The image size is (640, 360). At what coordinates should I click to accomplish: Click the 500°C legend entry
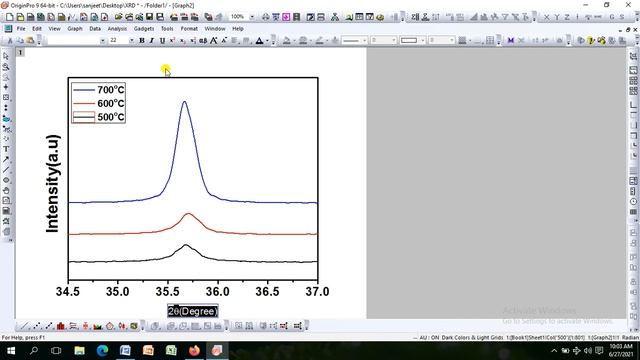point(98,117)
